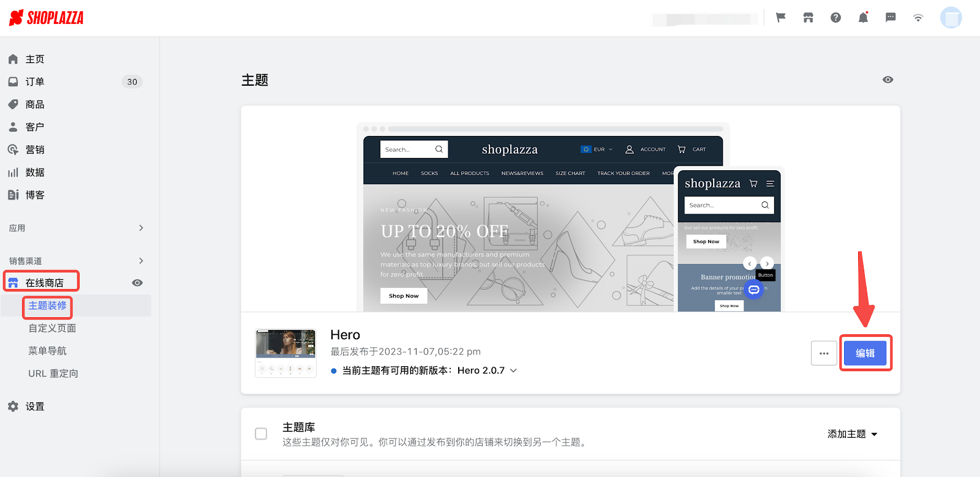980x477 pixels.
Task: Click the 主题库 heading
Action: [299, 427]
